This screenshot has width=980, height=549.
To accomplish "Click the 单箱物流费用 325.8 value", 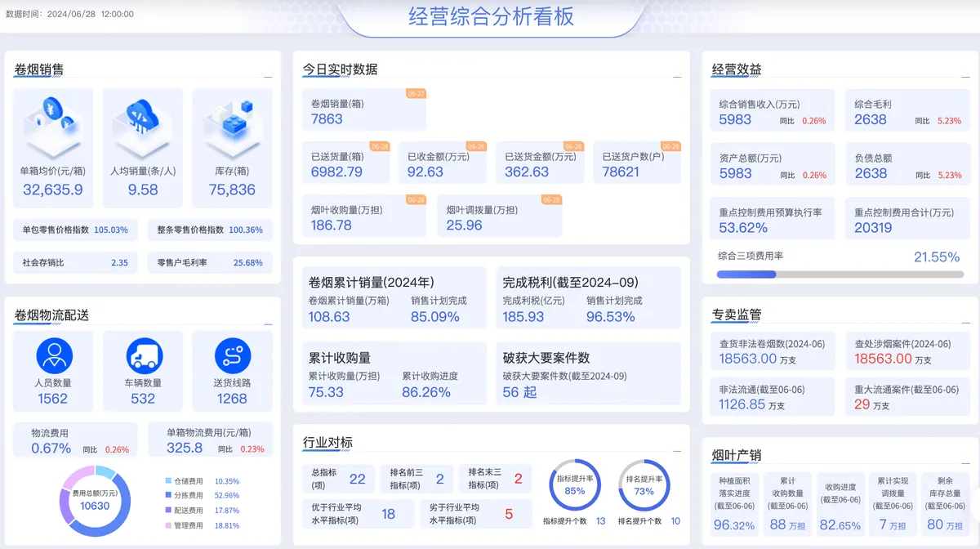I will 185,448.
